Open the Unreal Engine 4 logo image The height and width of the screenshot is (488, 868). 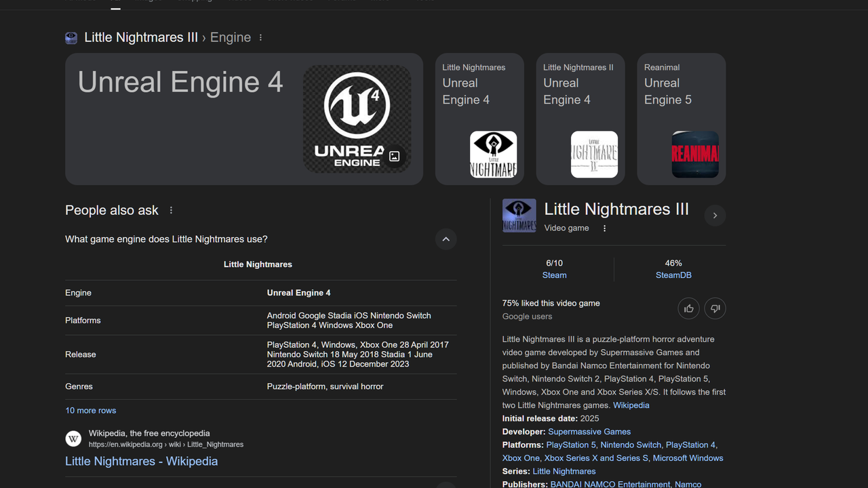pyautogui.click(x=357, y=119)
